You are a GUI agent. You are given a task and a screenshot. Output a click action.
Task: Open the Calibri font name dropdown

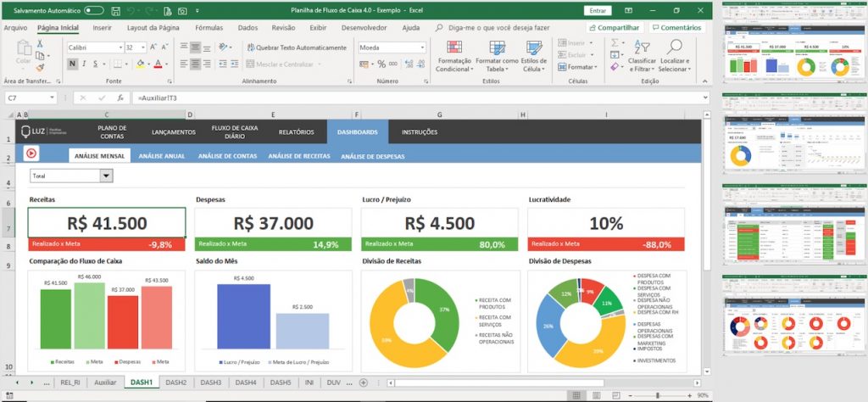click(x=120, y=47)
